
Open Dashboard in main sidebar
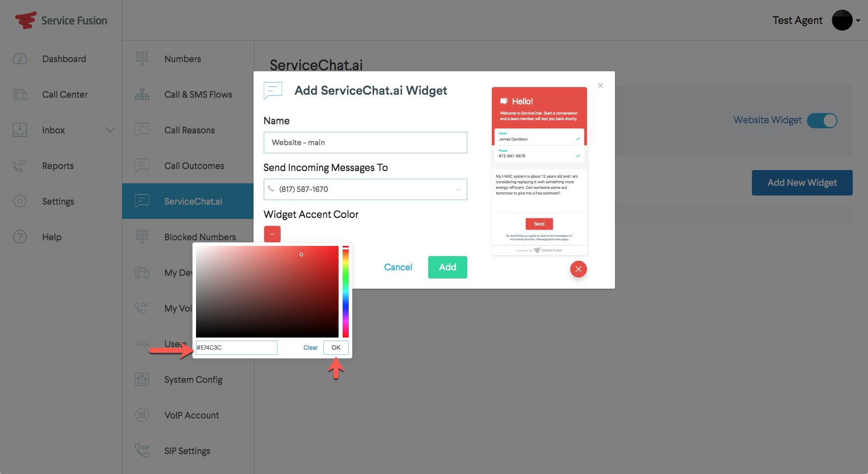64,59
